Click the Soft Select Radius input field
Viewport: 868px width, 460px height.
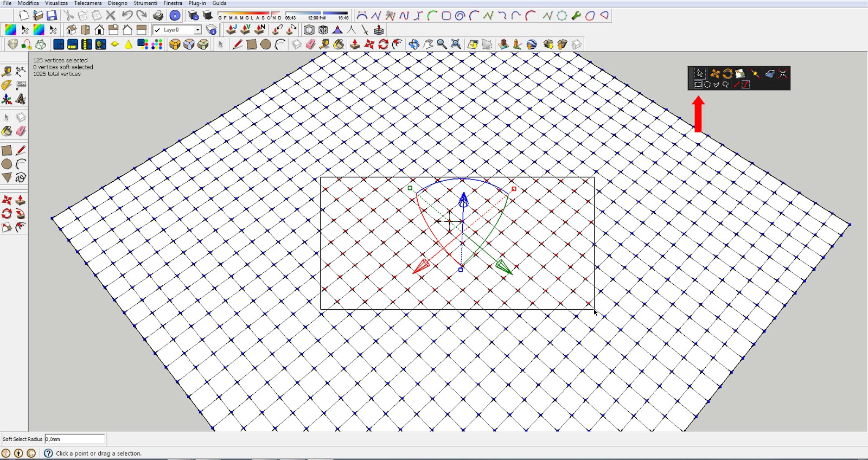tap(74, 439)
